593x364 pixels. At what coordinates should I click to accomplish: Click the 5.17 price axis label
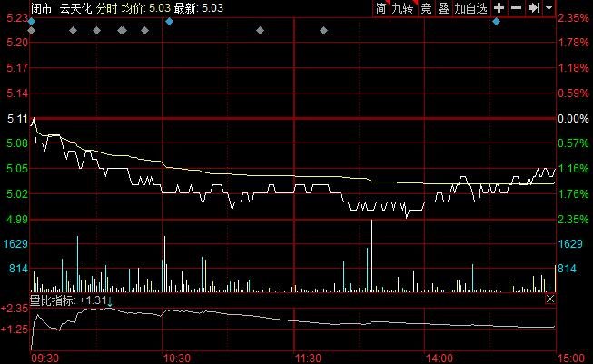tap(17, 68)
